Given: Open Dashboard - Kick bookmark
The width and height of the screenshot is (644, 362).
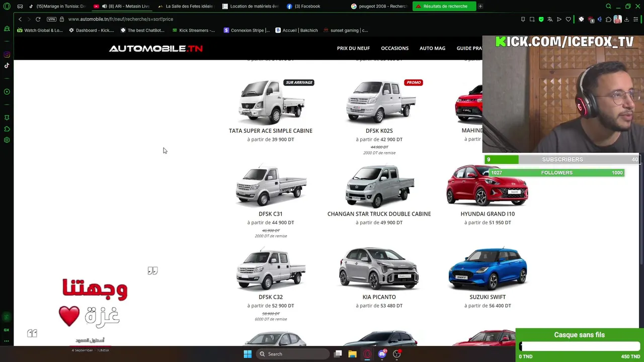Looking at the screenshot, I should click(x=92, y=30).
